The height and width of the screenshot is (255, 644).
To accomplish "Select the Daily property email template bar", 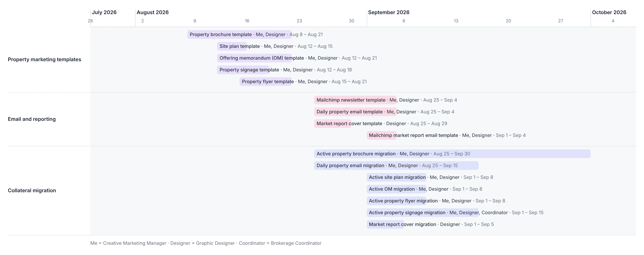I will (355, 112).
